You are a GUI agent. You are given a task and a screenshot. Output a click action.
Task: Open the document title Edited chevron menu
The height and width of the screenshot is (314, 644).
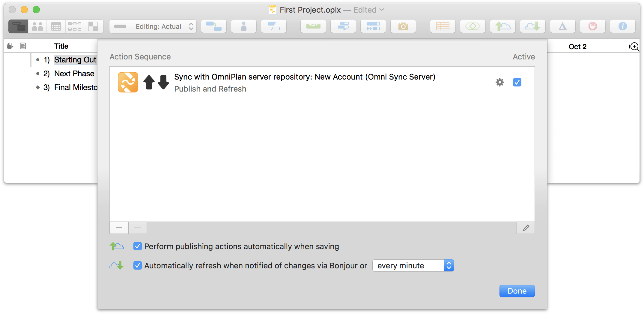[x=382, y=10]
